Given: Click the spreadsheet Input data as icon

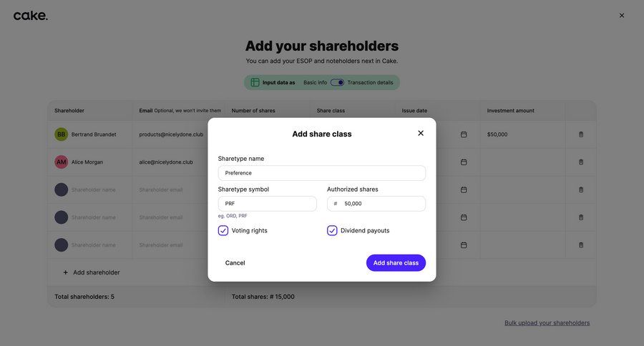Looking at the screenshot, I should point(255,82).
